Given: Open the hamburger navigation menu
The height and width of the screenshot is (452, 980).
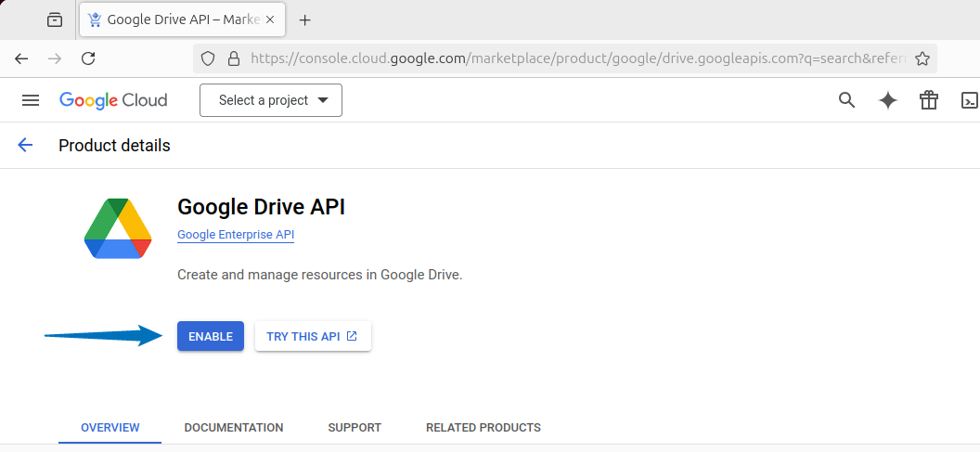Looking at the screenshot, I should coord(31,100).
